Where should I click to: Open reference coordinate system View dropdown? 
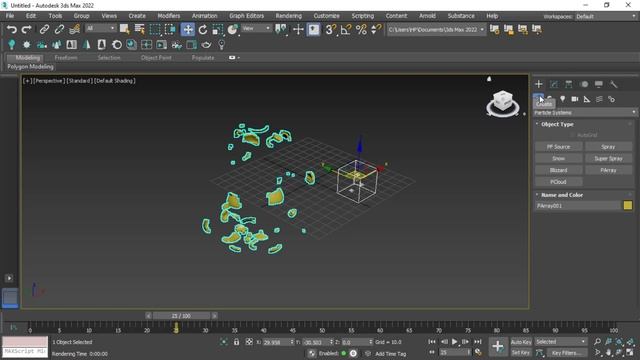[x=256, y=28]
